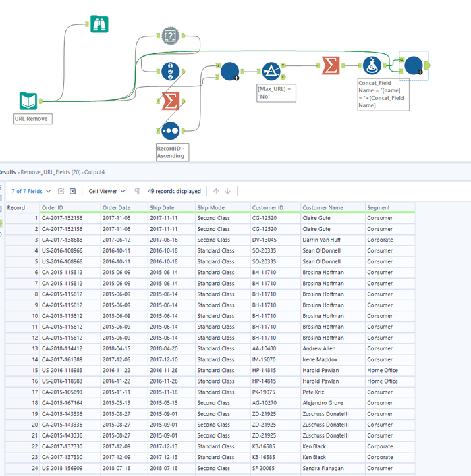
Task: Select the green Input tool labeled URL Remove
Action: [x=28, y=101]
